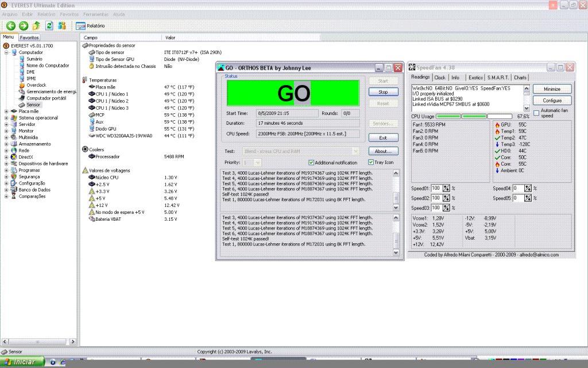Image resolution: width=588 pixels, height=368 pixels.
Task: Open SpeedFan Configure dialog
Action: point(552,101)
